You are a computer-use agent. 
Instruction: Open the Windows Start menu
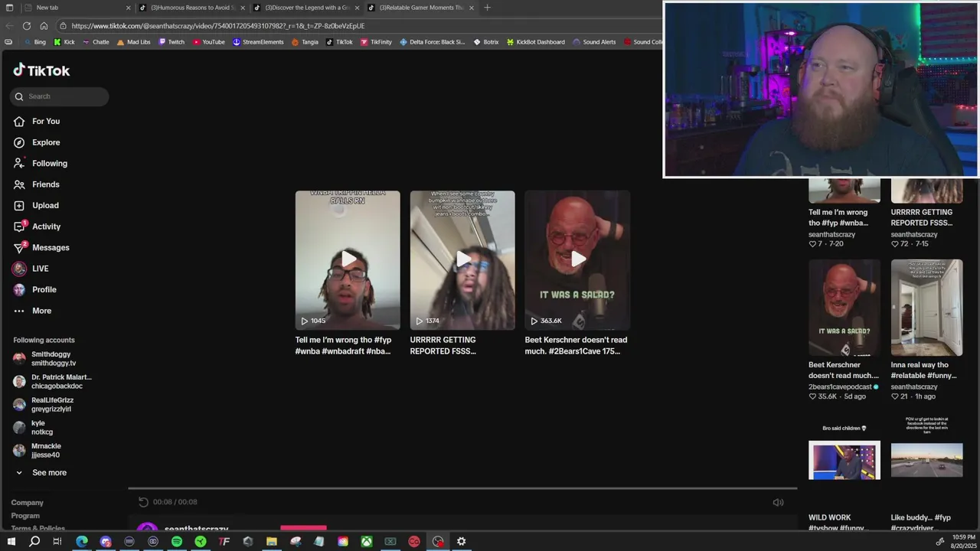coord(11,541)
